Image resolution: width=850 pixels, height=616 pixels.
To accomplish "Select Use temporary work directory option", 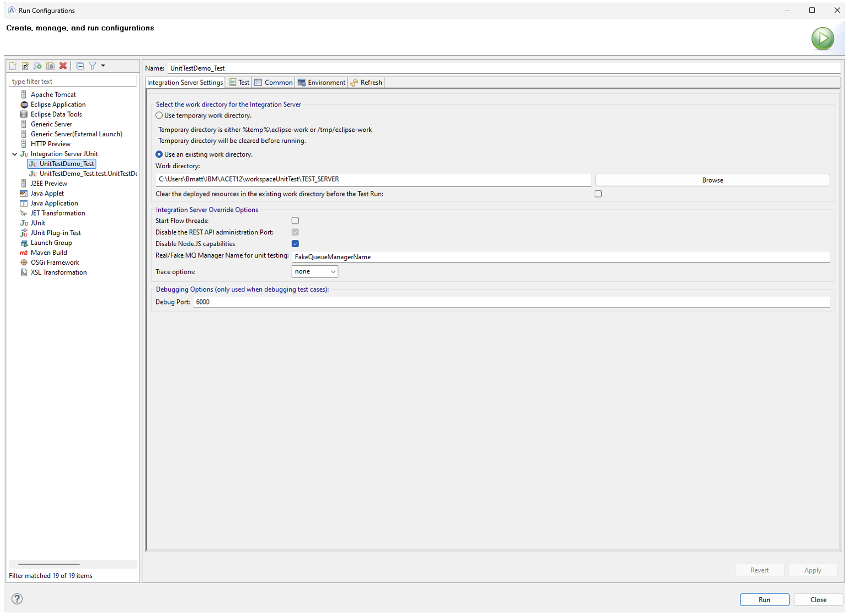I will (x=159, y=115).
